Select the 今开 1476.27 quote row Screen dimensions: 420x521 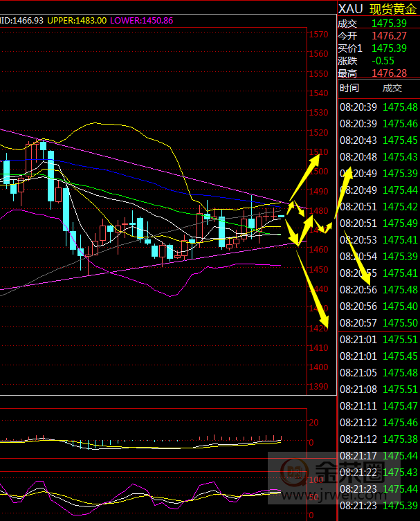(377, 36)
